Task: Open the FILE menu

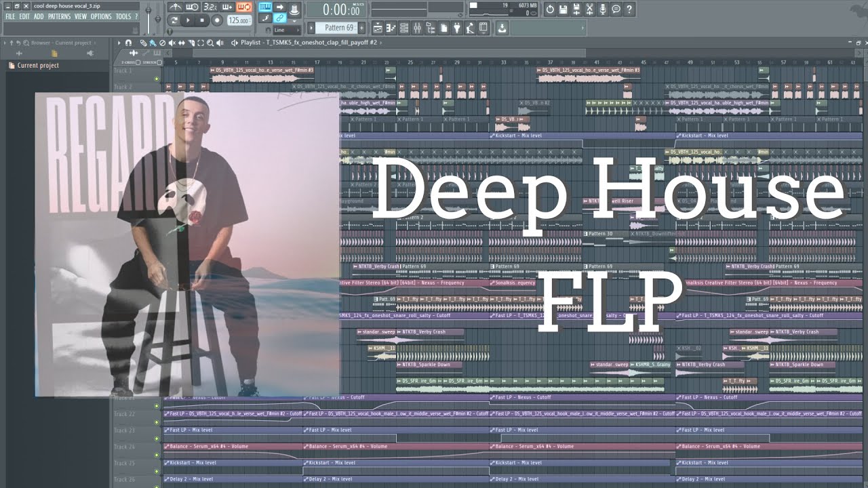Action: pos(10,16)
